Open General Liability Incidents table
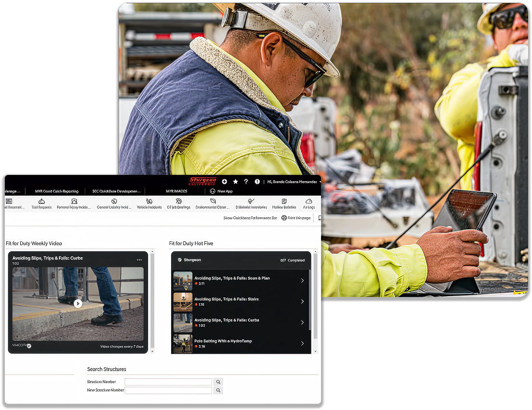This screenshot has width=532, height=410. click(114, 204)
